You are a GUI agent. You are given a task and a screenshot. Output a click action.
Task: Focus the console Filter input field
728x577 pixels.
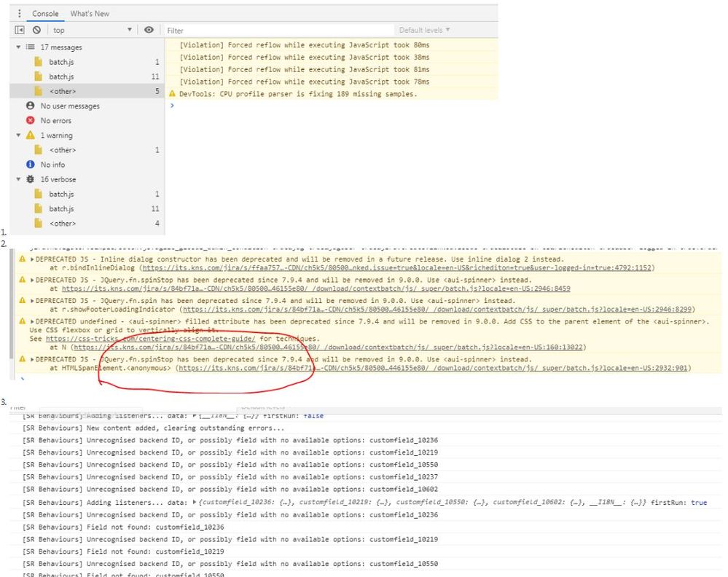[278, 31]
